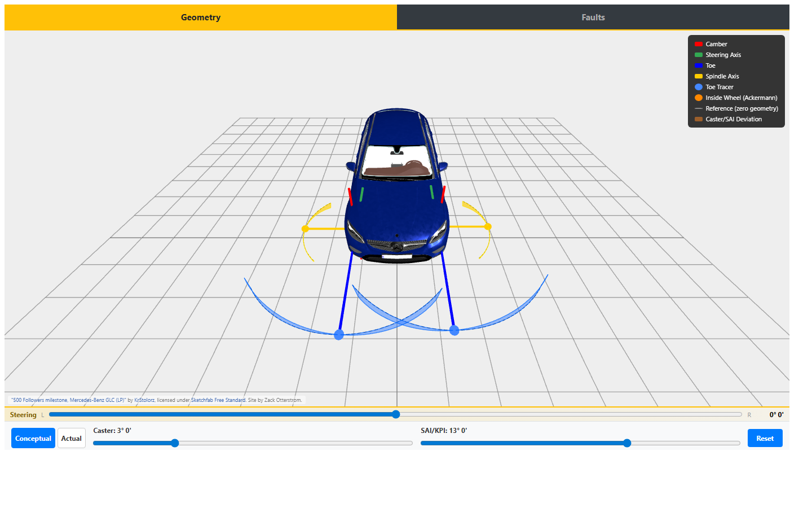Screen dimensions: 812x508
Task: Click the orange Inside Wheel Ackermann dot
Action: [699, 98]
